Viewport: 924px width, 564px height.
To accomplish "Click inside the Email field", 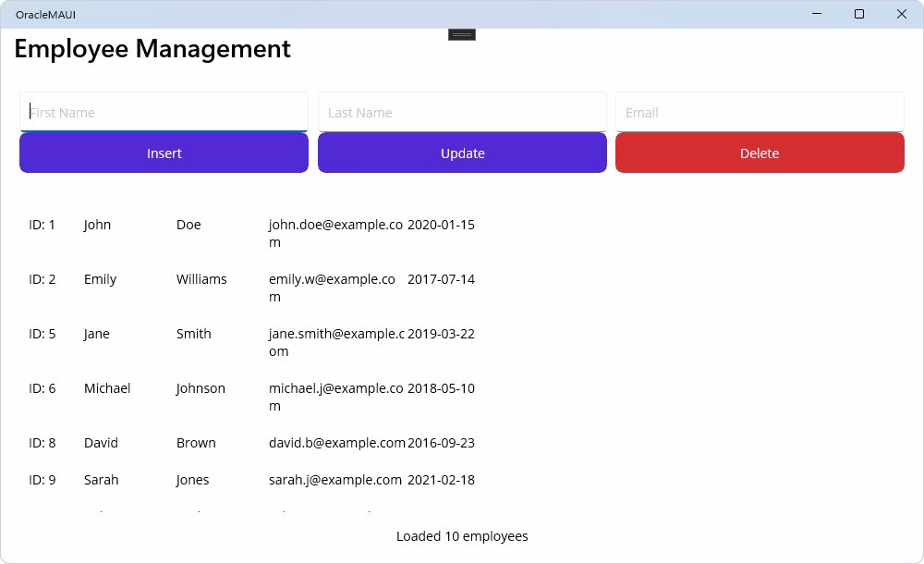I will pyautogui.click(x=760, y=111).
